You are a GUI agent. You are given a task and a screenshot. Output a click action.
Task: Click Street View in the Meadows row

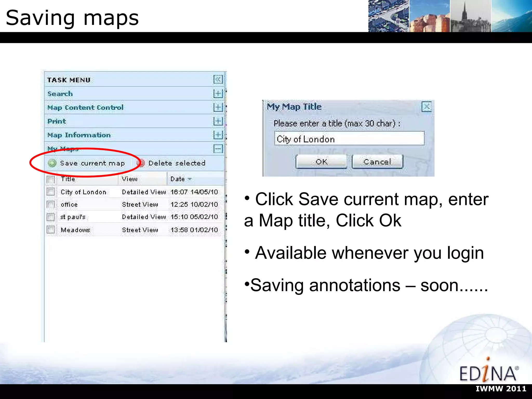tap(140, 230)
